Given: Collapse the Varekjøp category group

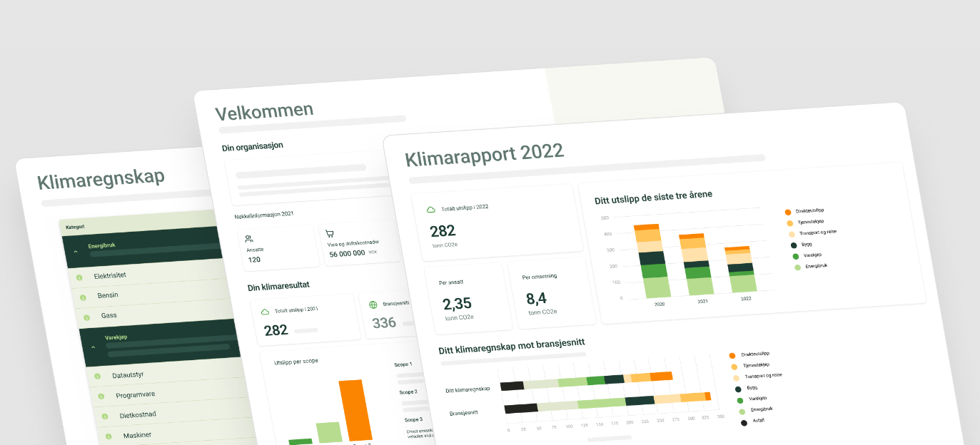Looking at the screenshot, I should (94, 347).
